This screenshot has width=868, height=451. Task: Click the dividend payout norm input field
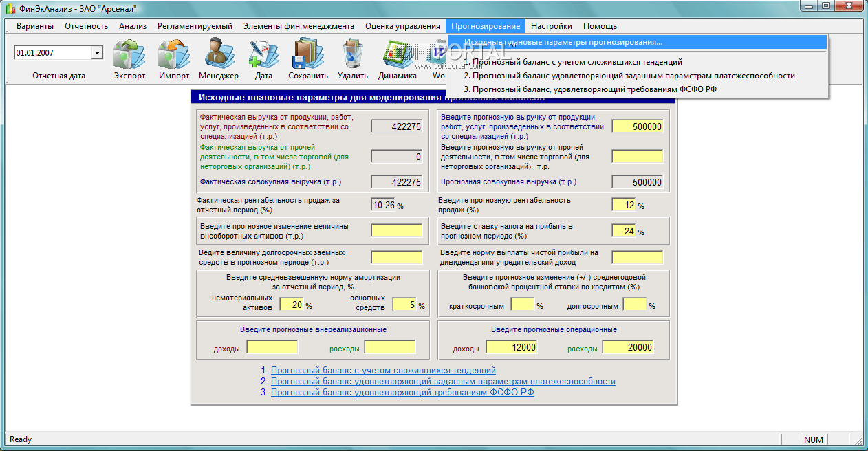click(x=638, y=257)
